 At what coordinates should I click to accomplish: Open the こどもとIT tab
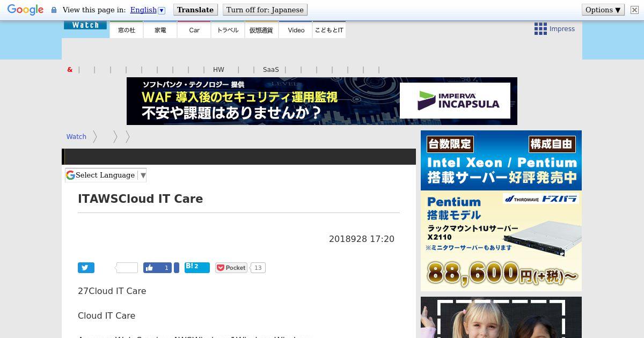click(x=329, y=30)
